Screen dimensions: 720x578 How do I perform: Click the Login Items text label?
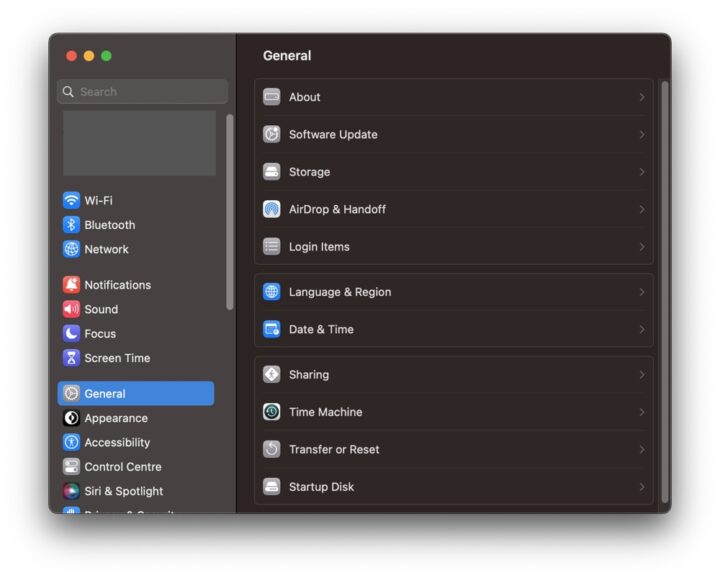319,247
